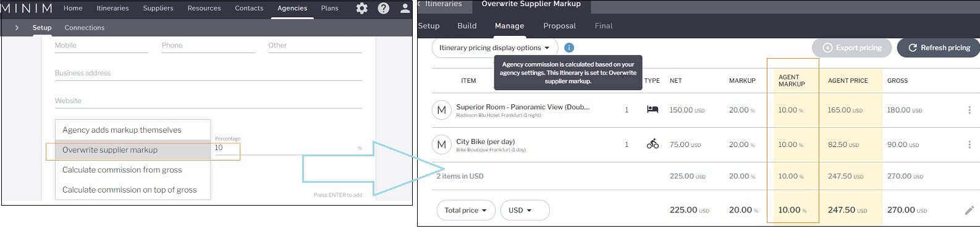Click the Refresh pricing button
This screenshot has height=231, width=980.
click(939, 48)
